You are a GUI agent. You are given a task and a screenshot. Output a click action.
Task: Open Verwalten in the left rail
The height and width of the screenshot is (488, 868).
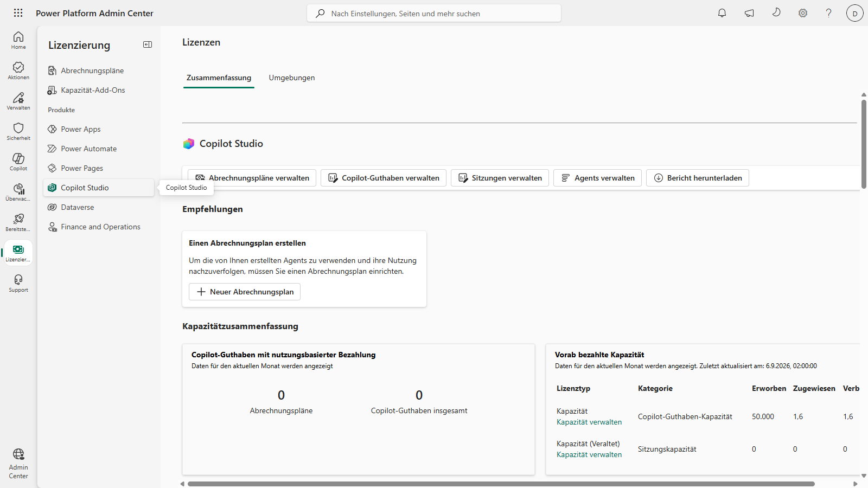[18, 101]
